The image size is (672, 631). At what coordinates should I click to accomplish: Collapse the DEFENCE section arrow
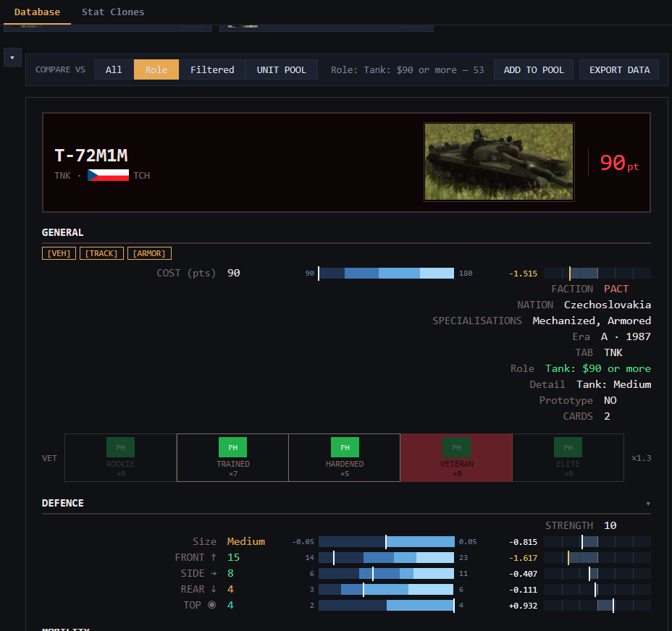(x=648, y=504)
